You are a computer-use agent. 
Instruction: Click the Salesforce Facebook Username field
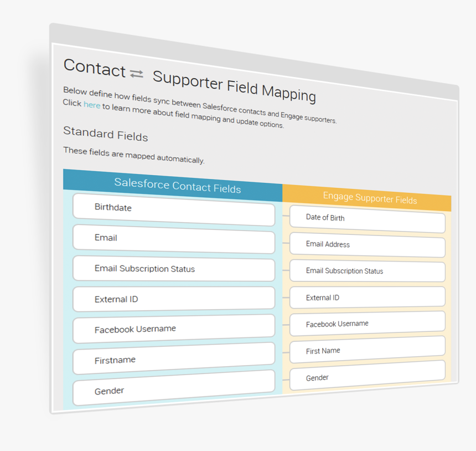click(174, 329)
